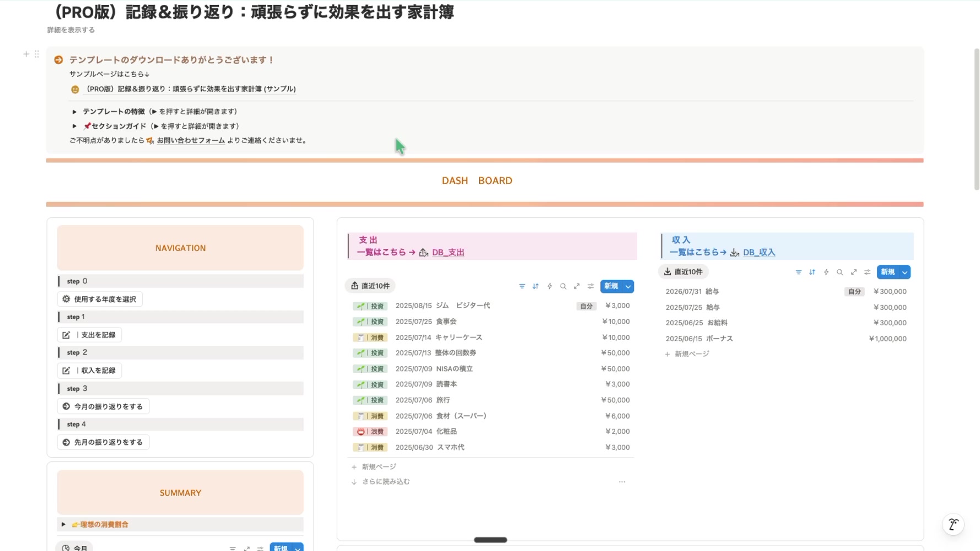Viewport: 980px width, 551px height.
Task: Click the block drag handle beside callout
Action: [x=37, y=54]
